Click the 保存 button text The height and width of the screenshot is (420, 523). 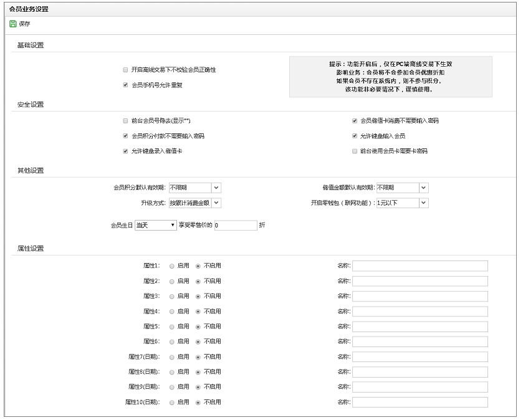(x=24, y=24)
